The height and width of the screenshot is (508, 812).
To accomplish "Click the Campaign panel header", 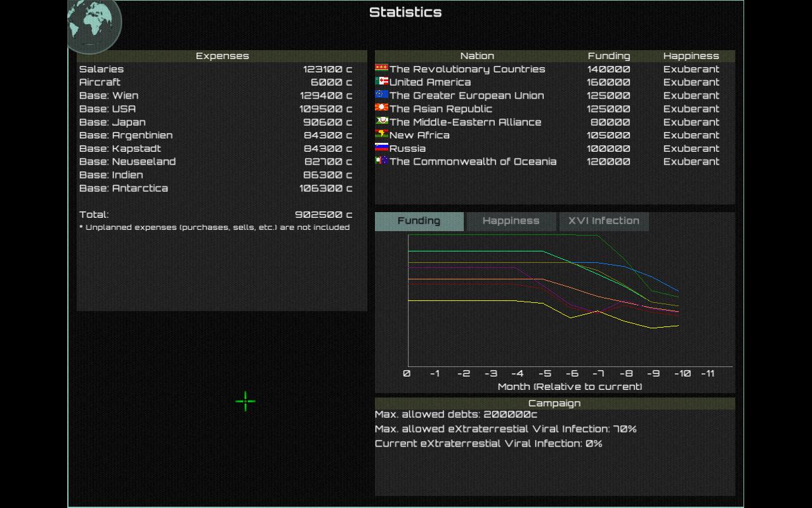I will [554, 403].
